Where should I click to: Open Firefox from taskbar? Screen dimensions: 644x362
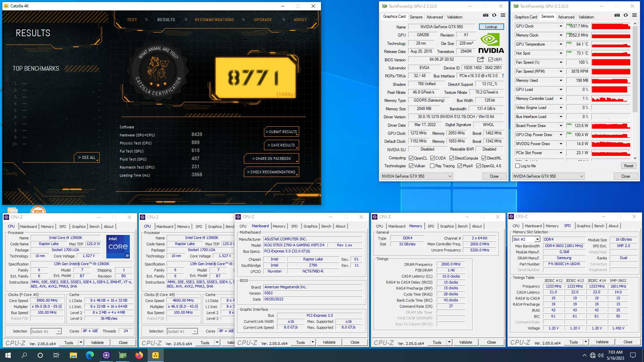(x=139, y=355)
